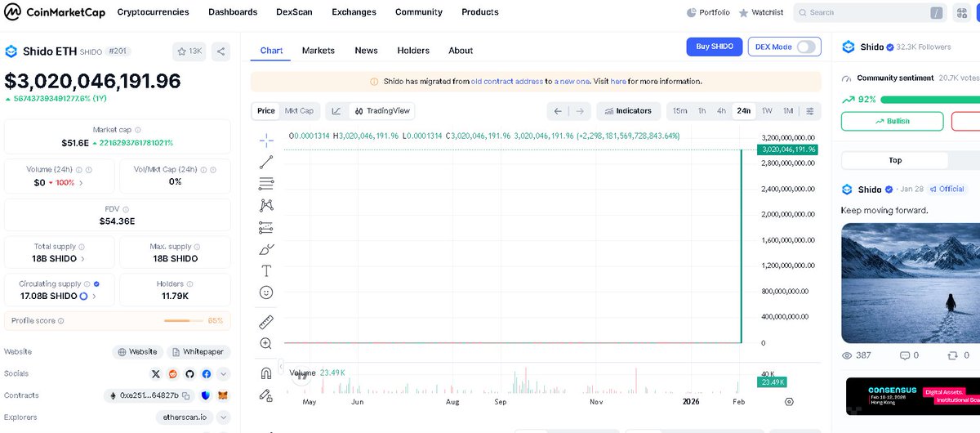
Task: Switch to line chart view icon
Action: [x=336, y=111]
